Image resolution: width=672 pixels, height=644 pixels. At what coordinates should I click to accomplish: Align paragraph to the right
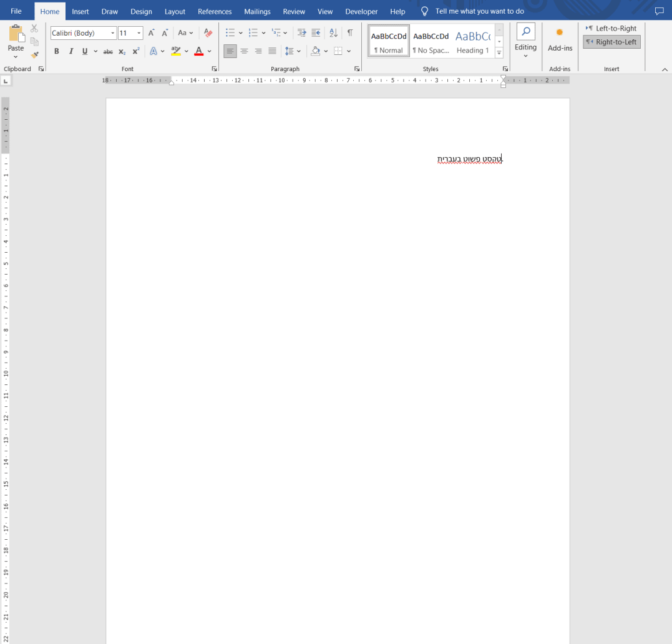pyautogui.click(x=258, y=51)
